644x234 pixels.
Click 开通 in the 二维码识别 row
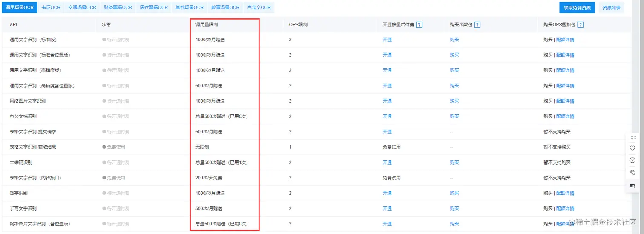pyautogui.click(x=387, y=162)
